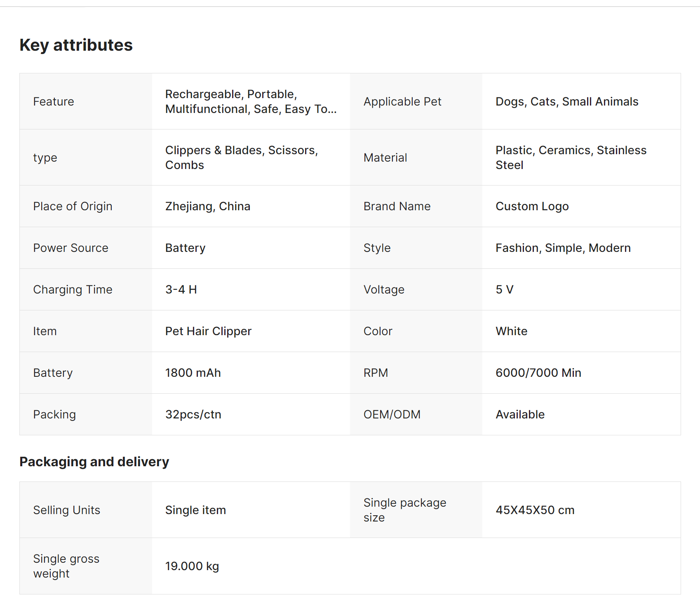Image resolution: width=700 pixels, height=606 pixels.
Task: Click the Fashion, Simple, Modern style value
Action: (563, 248)
